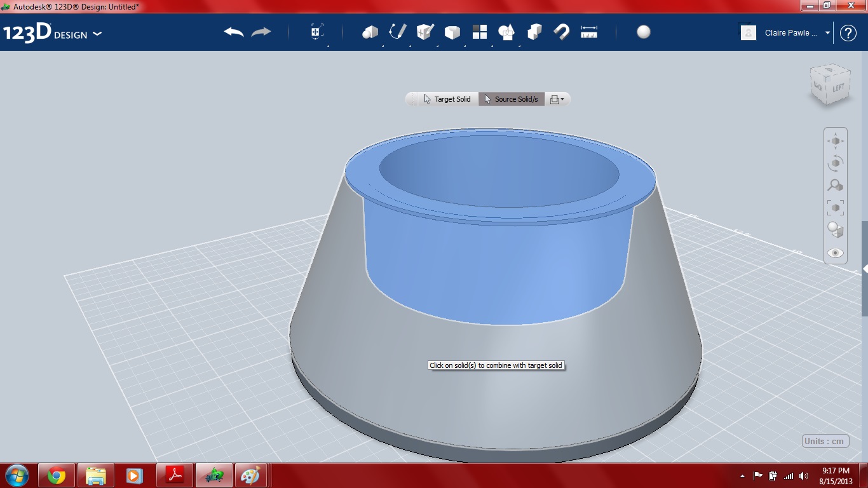Click the network signal tray icon
The height and width of the screenshot is (488, 868).
click(x=789, y=476)
